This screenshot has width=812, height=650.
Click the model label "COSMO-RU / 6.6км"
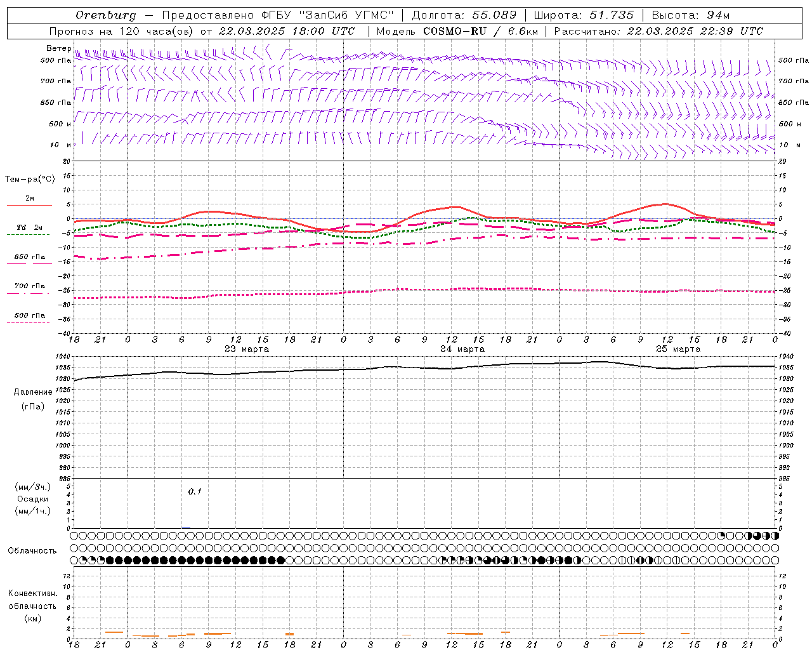tap(480, 31)
